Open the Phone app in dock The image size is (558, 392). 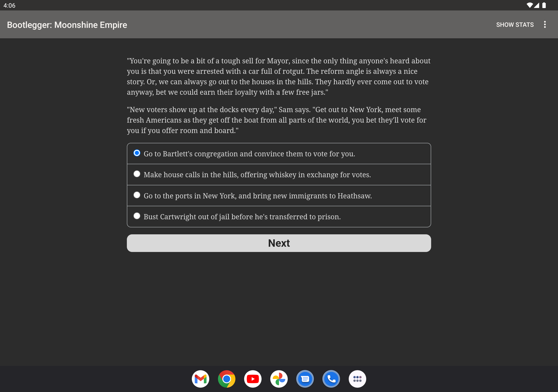331,379
